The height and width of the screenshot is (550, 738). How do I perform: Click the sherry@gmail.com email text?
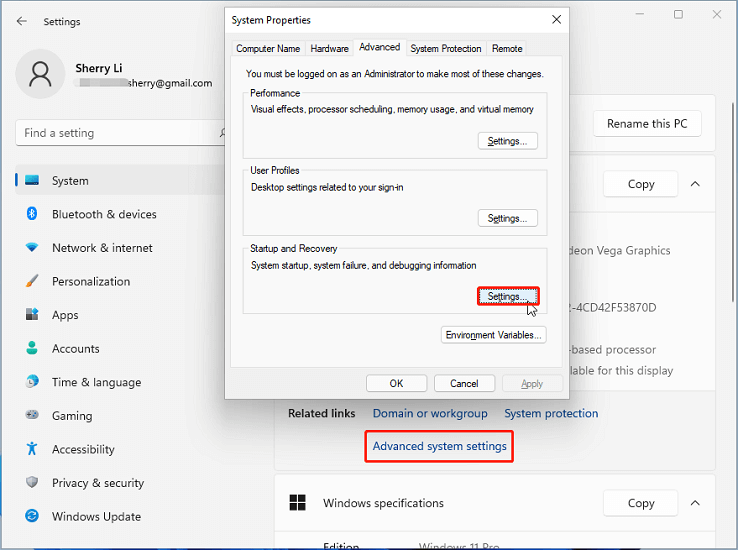[170, 83]
